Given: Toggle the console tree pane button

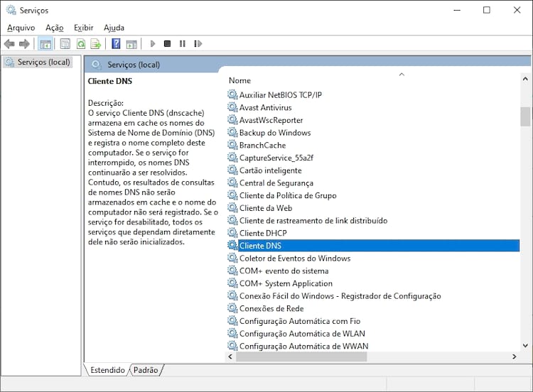Looking at the screenshot, I should point(45,44).
